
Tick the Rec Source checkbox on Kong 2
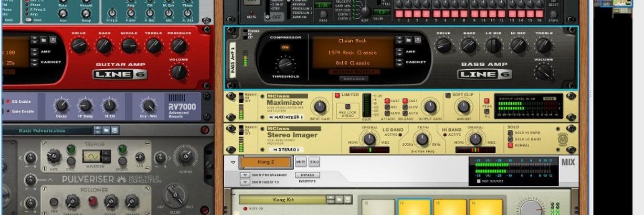pos(479,181)
